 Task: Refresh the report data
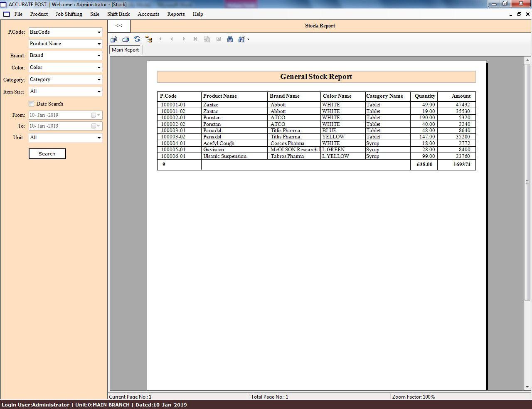[x=137, y=39]
